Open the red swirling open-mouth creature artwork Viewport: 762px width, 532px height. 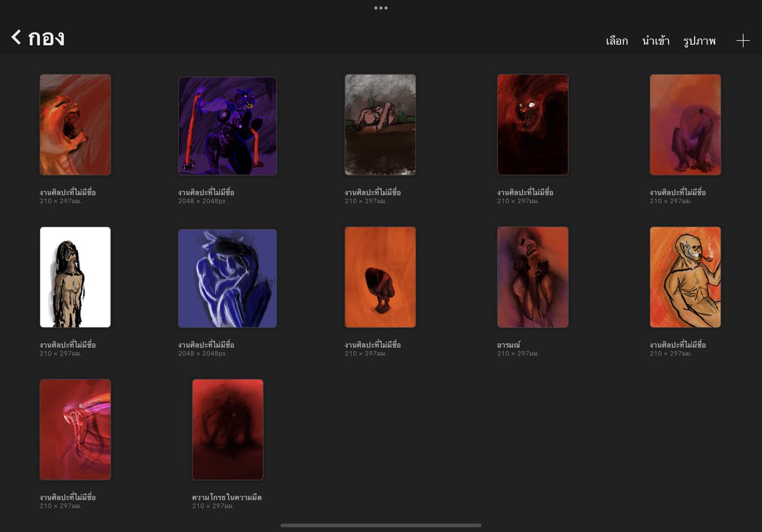[75, 429]
